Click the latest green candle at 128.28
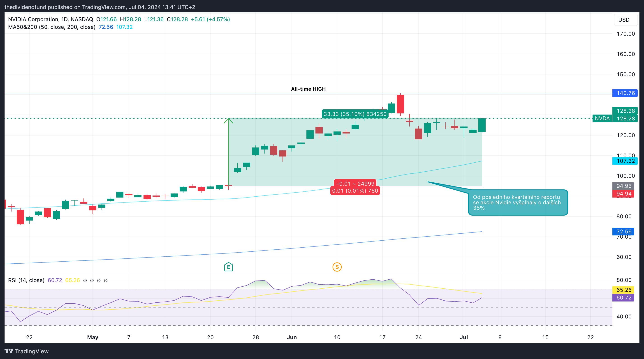The image size is (644, 359). click(482, 125)
